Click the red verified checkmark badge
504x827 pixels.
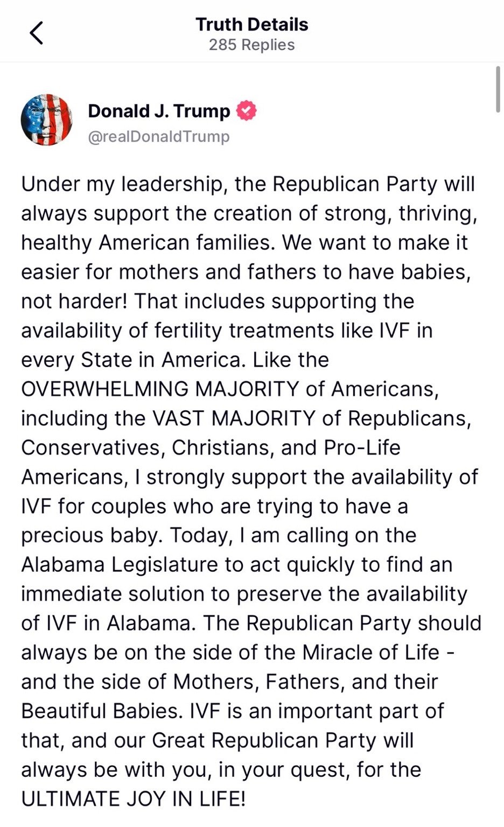pos(247,110)
